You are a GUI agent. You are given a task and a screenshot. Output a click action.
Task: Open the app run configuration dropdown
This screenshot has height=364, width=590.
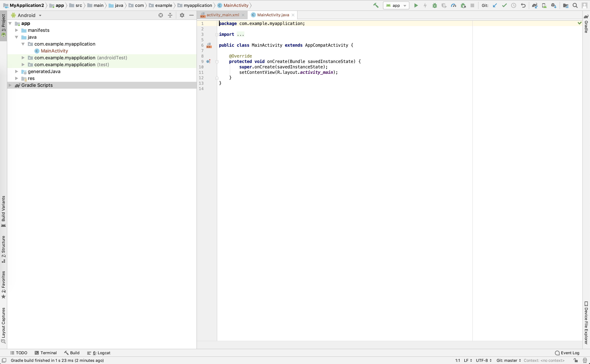[396, 5]
